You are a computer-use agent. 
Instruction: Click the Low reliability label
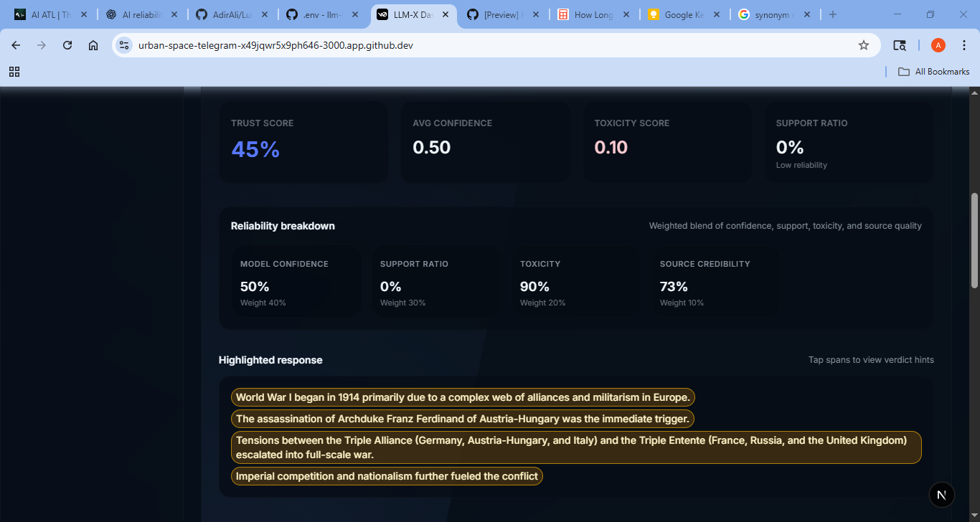(x=801, y=165)
